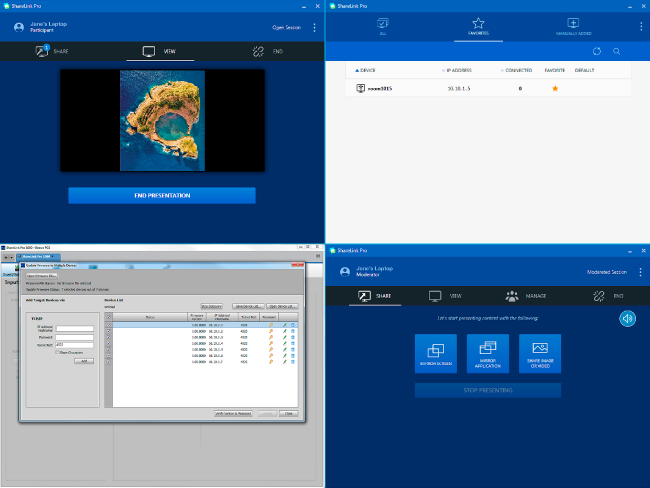Click the IP address/hostname input field
This screenshot has width=650, height=488.
[x=76, y=328]
